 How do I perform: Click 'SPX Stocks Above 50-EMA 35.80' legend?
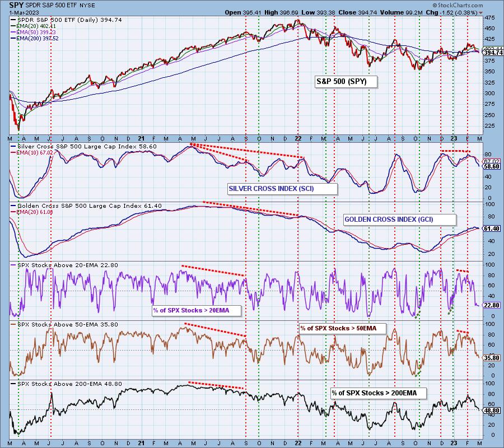pos(64,325)
